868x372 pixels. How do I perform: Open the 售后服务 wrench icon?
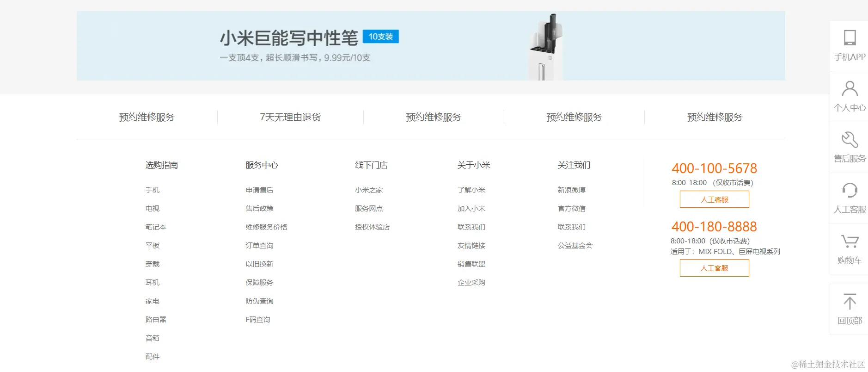point(850,139)
